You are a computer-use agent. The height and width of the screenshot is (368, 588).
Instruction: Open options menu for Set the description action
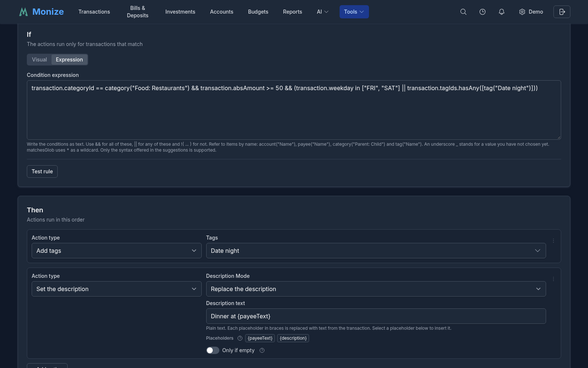point(553,279)
